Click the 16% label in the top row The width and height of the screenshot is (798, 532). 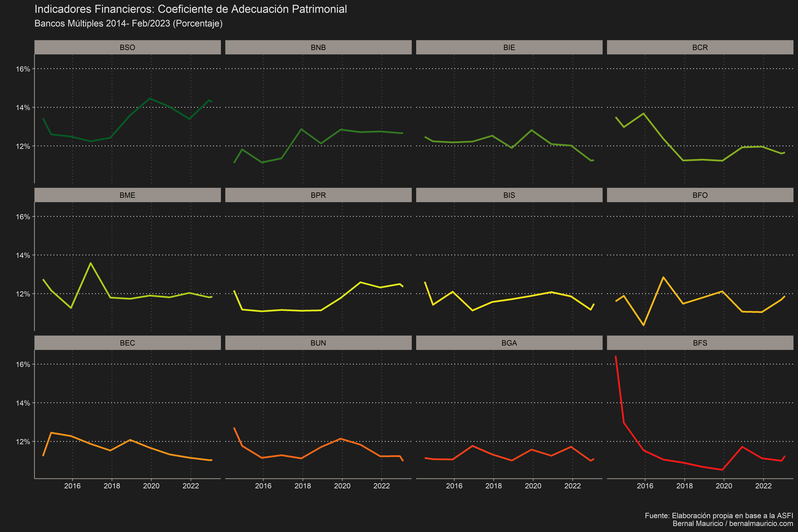tap(23, 69)
